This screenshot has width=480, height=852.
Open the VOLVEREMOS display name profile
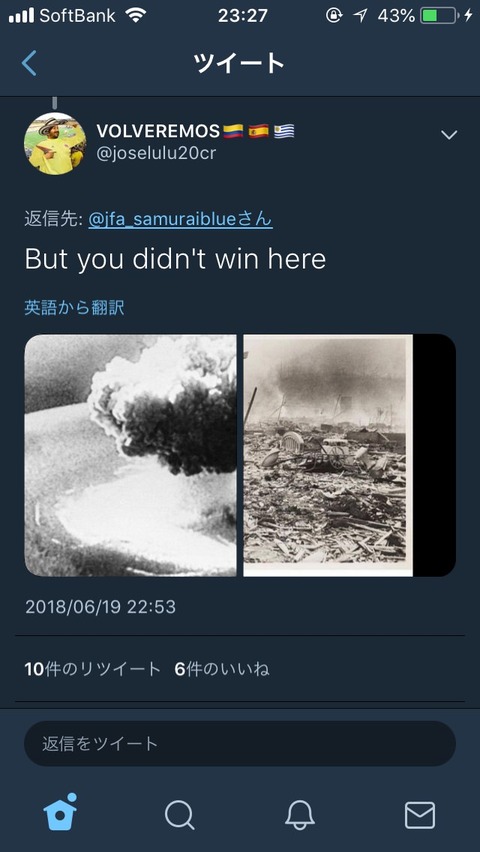(x=158, y=131)
